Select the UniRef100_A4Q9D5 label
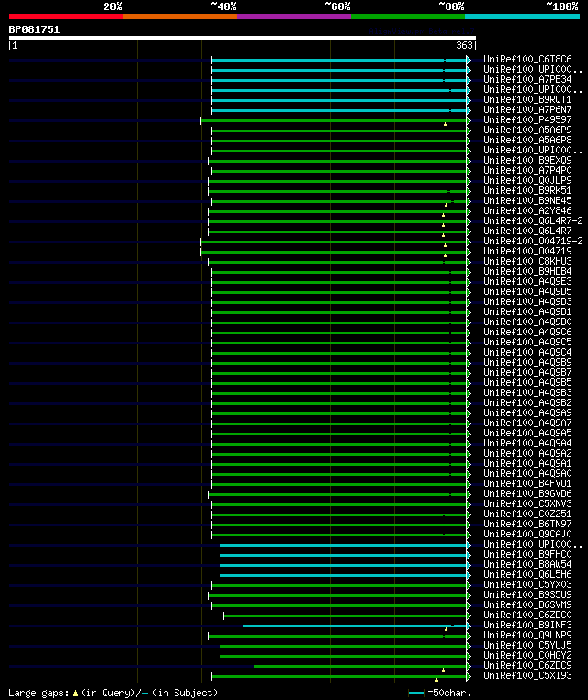The image size is (588, 700). (x=527, y=292)
